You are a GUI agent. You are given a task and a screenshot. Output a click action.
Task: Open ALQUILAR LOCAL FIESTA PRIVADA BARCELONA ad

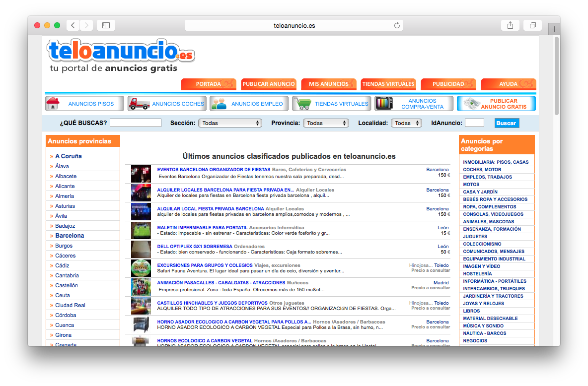point(211,209)
